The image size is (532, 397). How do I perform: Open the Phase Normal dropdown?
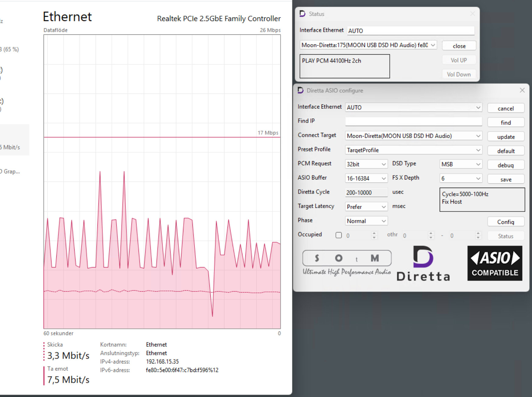tap(366, 221)
